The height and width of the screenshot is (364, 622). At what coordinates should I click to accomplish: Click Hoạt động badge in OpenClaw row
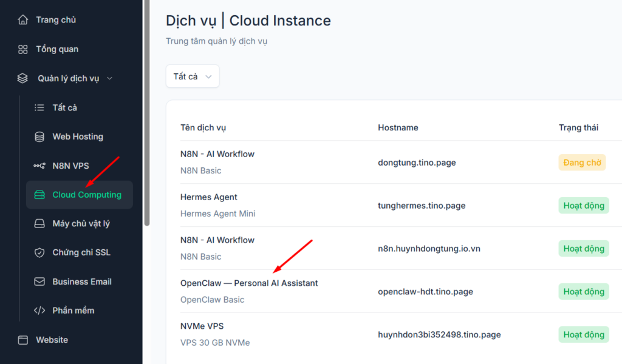584,292
